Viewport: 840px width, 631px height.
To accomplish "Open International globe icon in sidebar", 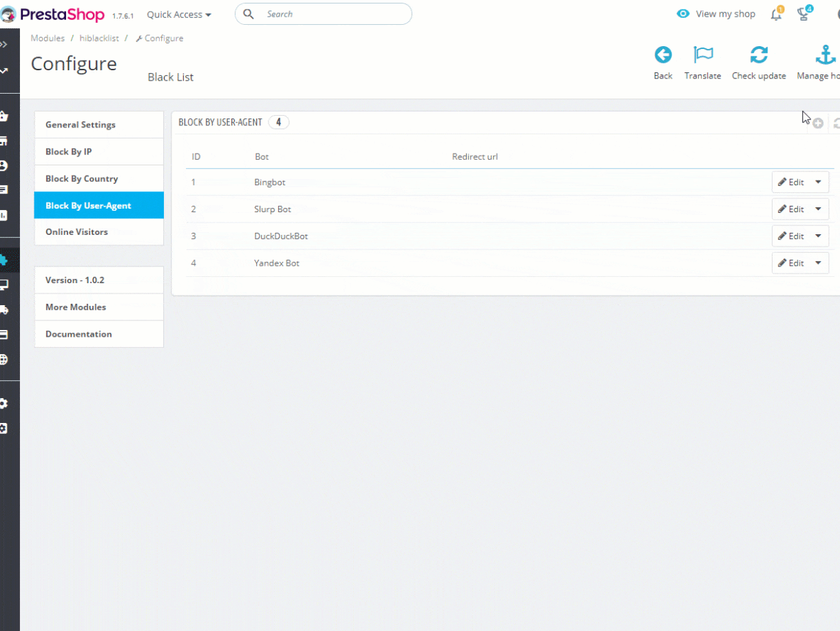I will 3,360.
